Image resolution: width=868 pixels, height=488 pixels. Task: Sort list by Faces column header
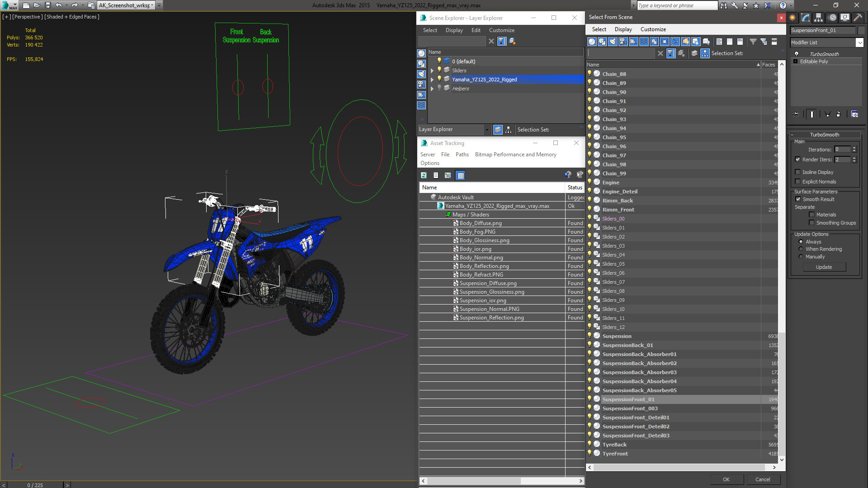click(769, 65)
